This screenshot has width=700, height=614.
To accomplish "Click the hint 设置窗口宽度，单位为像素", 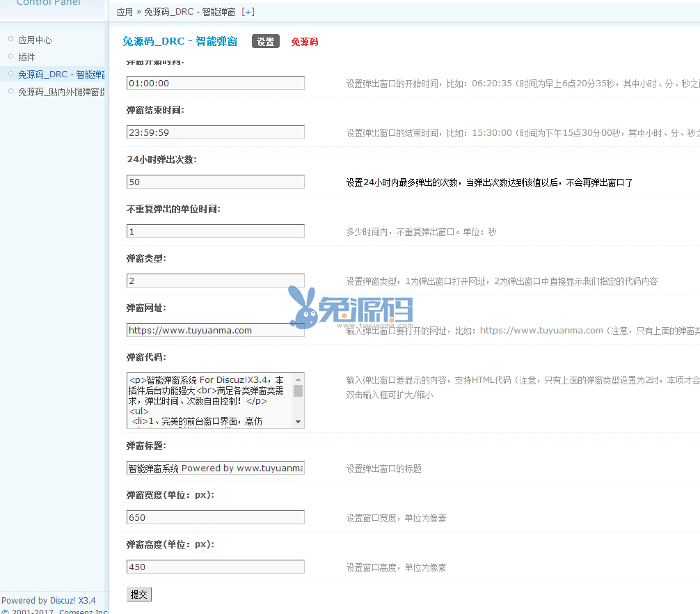I will pos(397,519).
